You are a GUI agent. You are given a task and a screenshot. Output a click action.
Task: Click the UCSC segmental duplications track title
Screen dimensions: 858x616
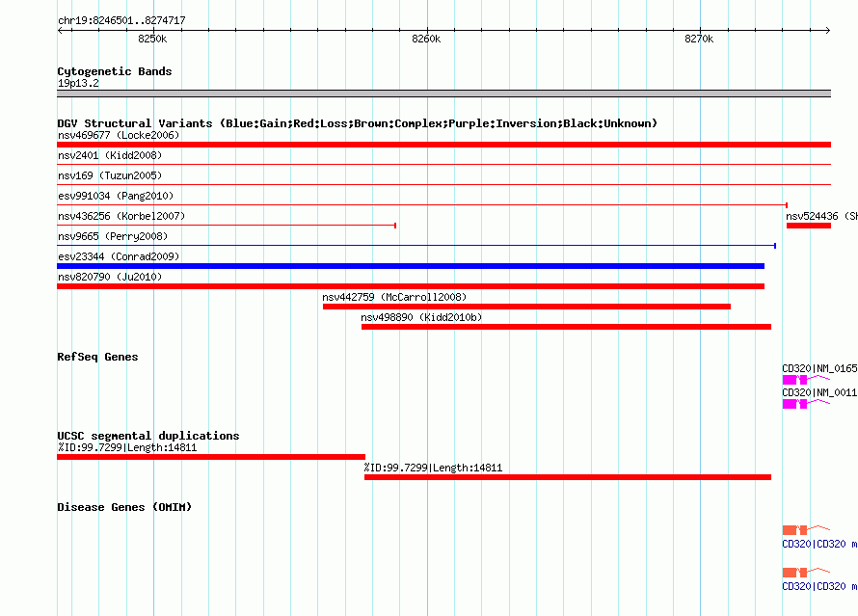(148, 436)
